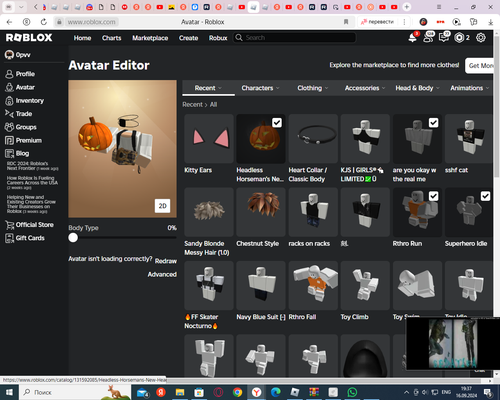Uncheck the 'are you okay w the real me' item
The image size is (500, 400).
tap(433, 123)
